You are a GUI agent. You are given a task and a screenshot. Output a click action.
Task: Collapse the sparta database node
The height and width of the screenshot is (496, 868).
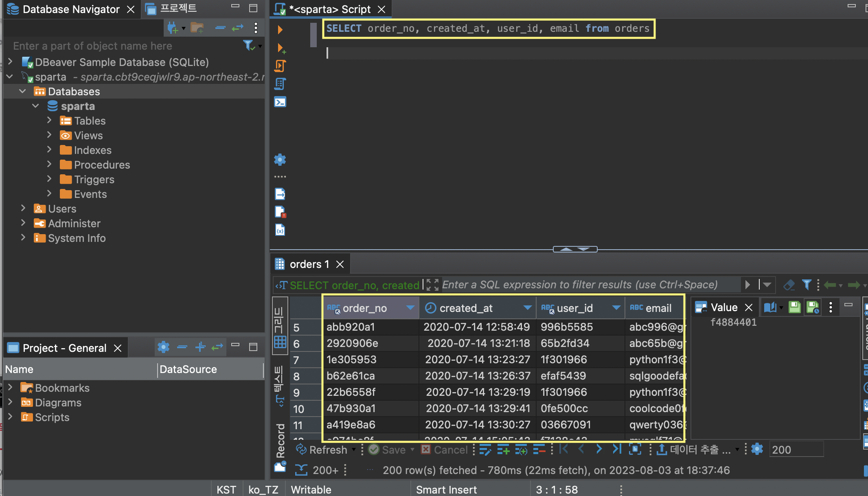[36, 106]
